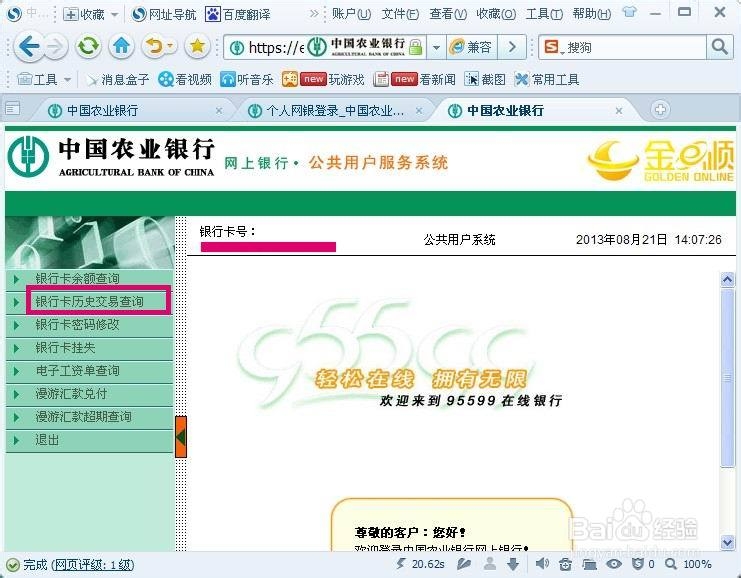Open the 工具(T) menu
This screenshot has width=741, height=578.
[x=544, y=14]
